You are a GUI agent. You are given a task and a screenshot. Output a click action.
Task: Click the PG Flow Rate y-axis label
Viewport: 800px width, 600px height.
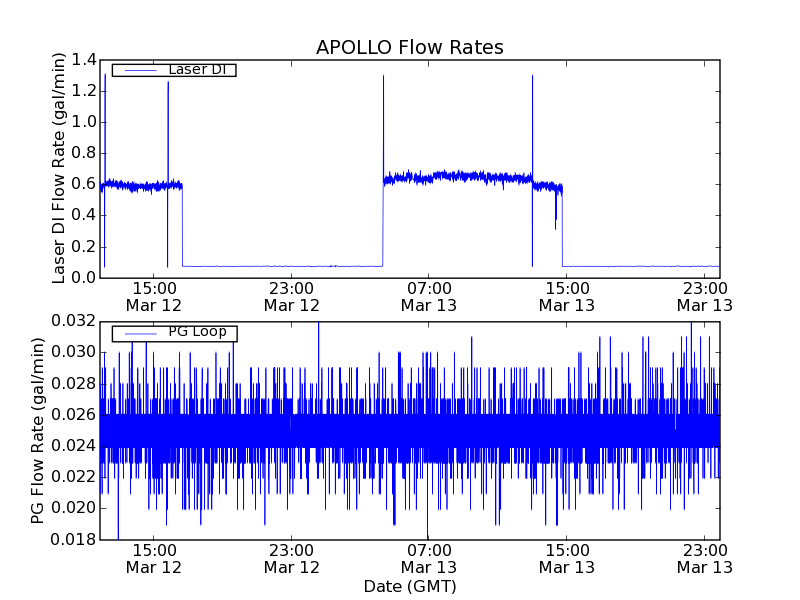pyautogui.click(x=38, y=430)
